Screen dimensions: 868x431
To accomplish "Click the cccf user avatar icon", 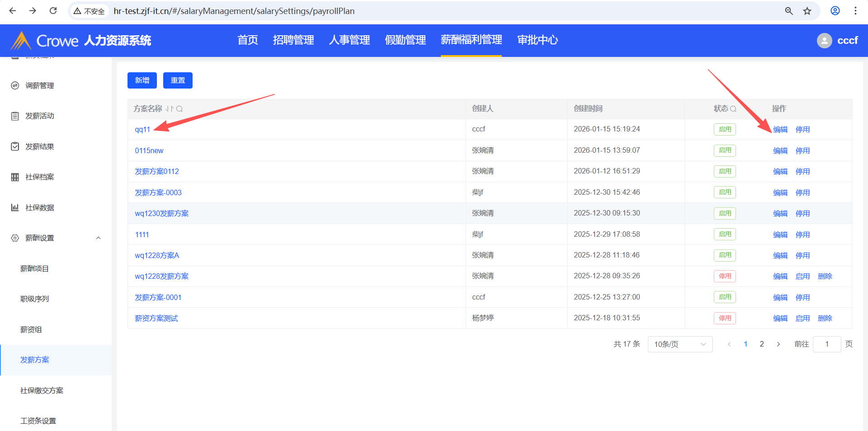I will [x=824, y=41].
